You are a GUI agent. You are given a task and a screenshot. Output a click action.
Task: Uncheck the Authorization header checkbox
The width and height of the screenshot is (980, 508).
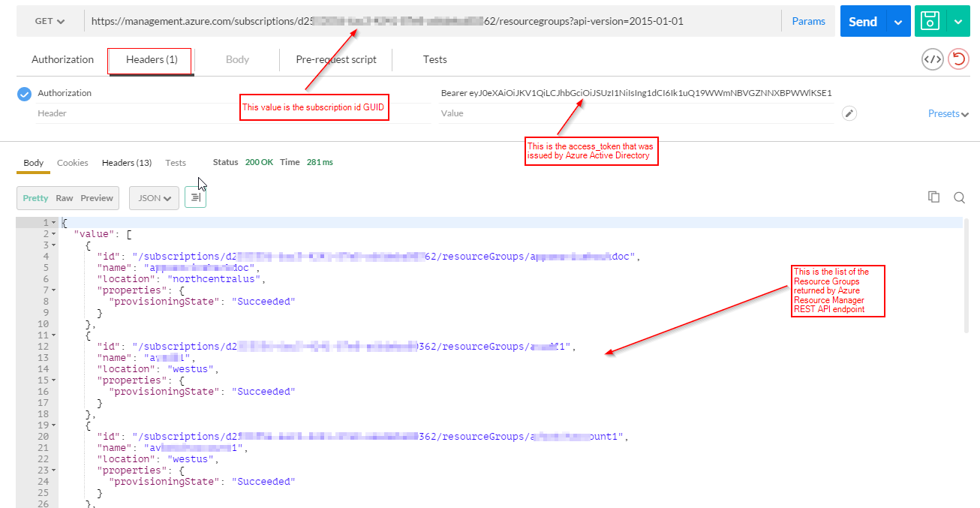click(24, 94)
